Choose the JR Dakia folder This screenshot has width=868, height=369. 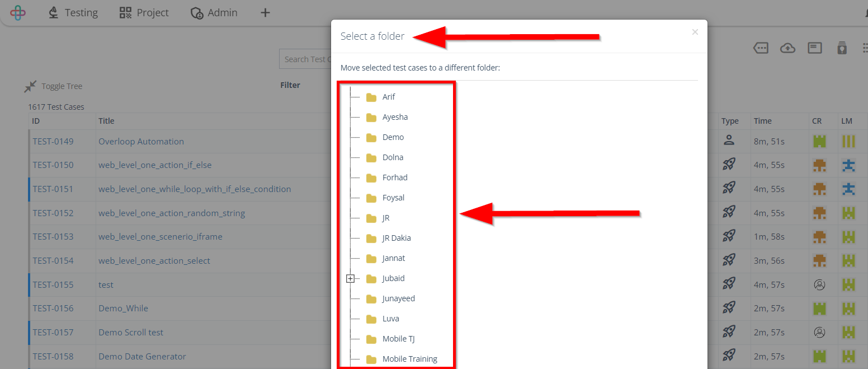pyautogui.click(x=396, y=238)
